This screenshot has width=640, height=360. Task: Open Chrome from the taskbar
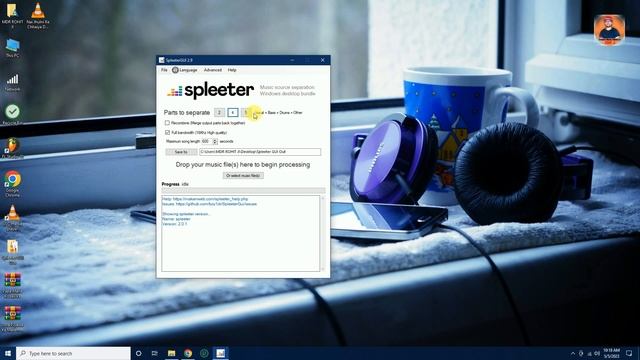[x=188, y=353]
